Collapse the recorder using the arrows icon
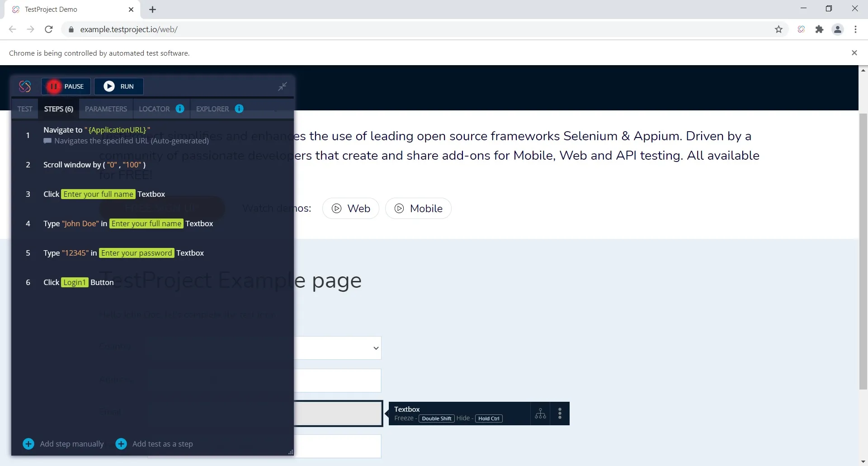Viewport: 868px width, 466px height. pos(282,86)
